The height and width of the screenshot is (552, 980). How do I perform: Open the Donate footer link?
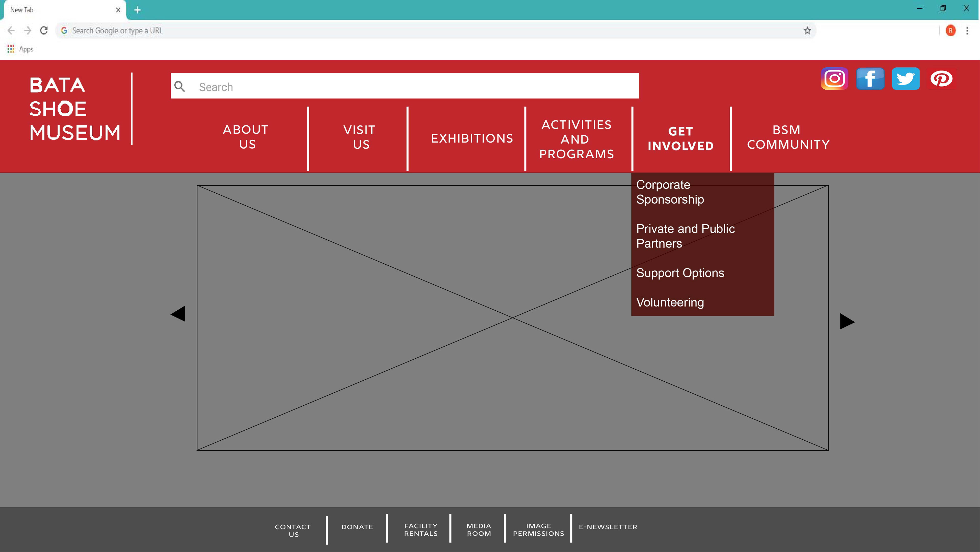(357, 527)
